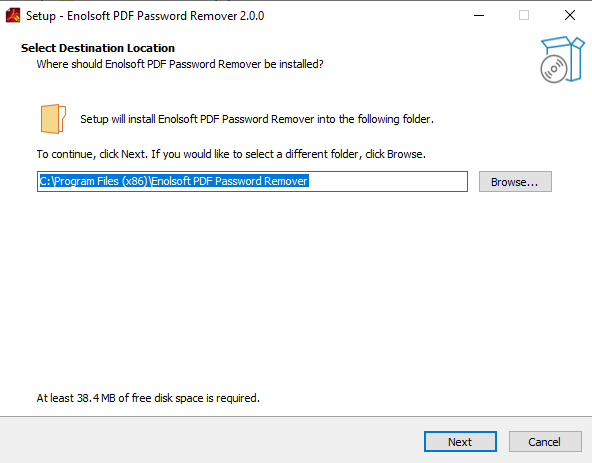Click the 'Where should Enolsoft PDF Password Remover be installed?' text
The height and width of the screenshot is (463, 592).
pos(180,64)
